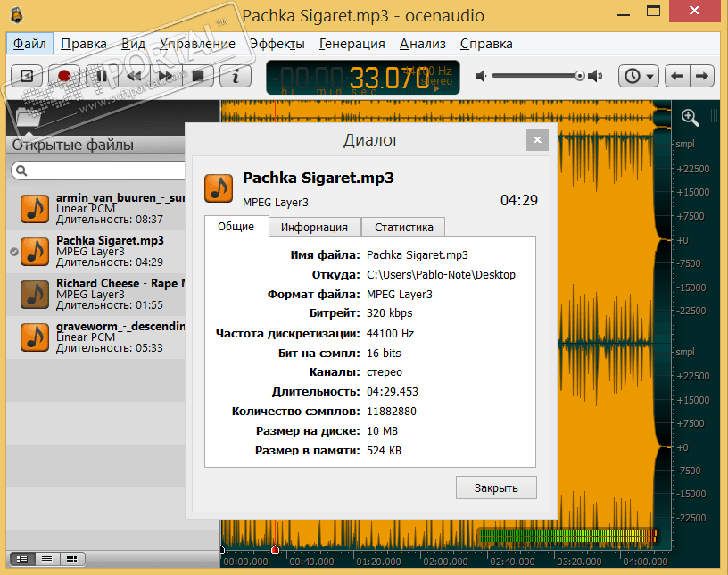Click the pause playback button
The image size is (728, 575).
(101, 76)
